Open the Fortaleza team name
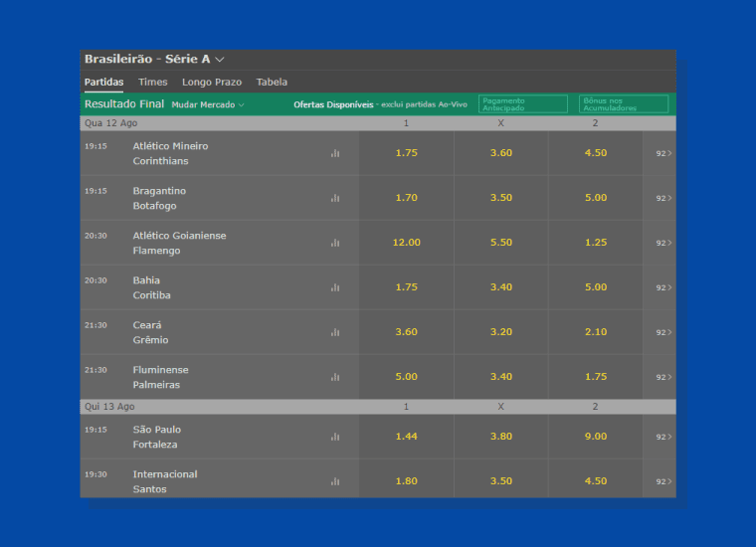Image resolution: width=756 pixels, height=547 pixels. coord(155,445)
